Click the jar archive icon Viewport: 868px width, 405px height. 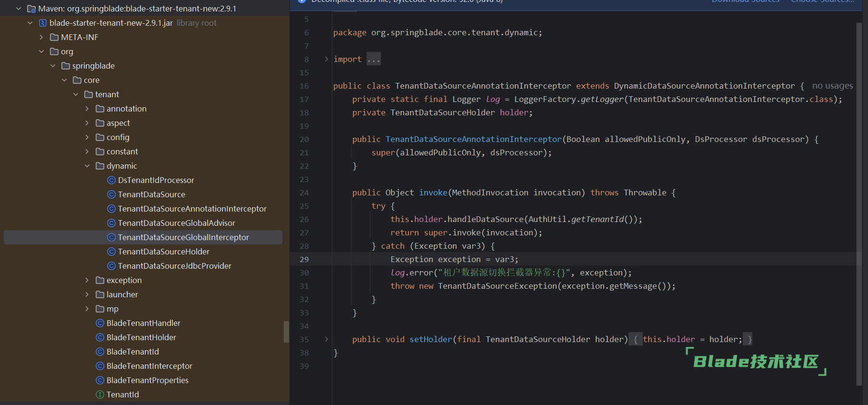[x=43, y=23]
